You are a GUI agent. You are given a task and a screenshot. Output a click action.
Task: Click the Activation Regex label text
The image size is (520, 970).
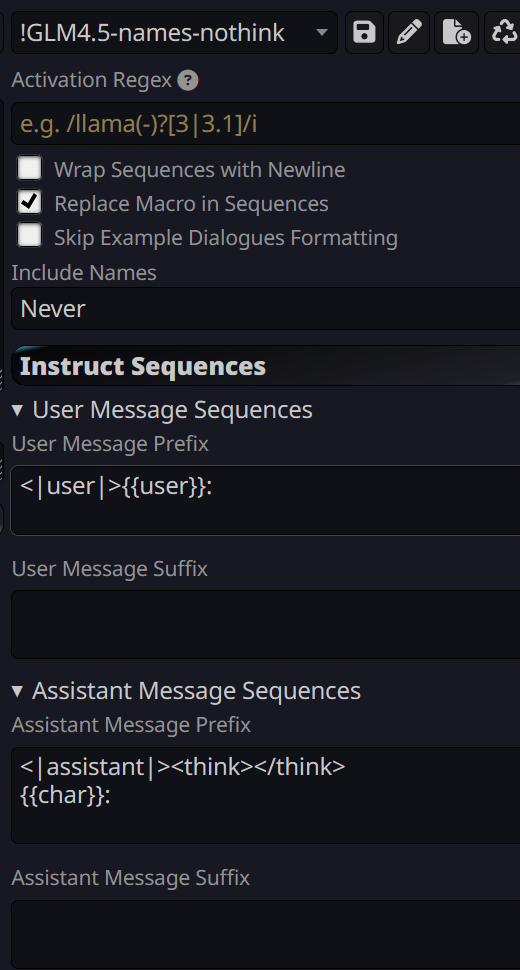click(92, 80)
